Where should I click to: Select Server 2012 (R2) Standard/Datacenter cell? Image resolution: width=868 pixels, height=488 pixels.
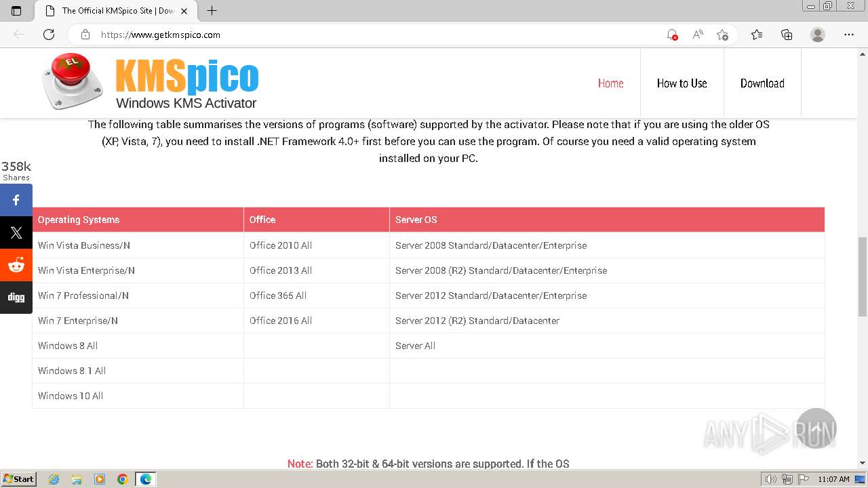[607, 321]
